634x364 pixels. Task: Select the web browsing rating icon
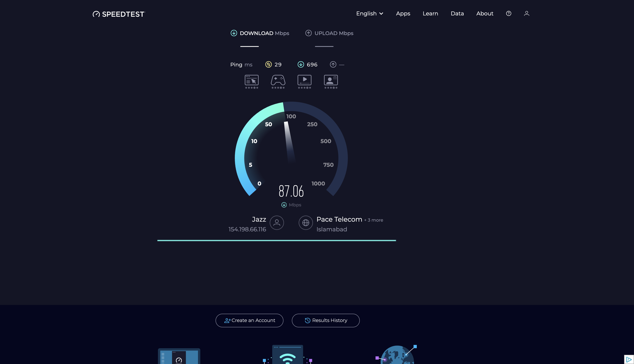click(x=251, y=81)
